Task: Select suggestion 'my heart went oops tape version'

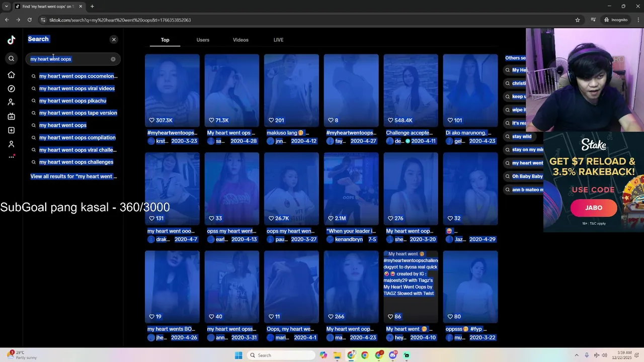Action: click(x=74, y=113)
